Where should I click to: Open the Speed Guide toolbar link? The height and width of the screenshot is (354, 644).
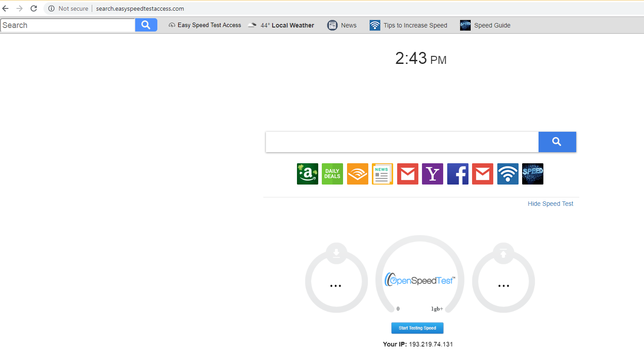[x=485, y=25]
